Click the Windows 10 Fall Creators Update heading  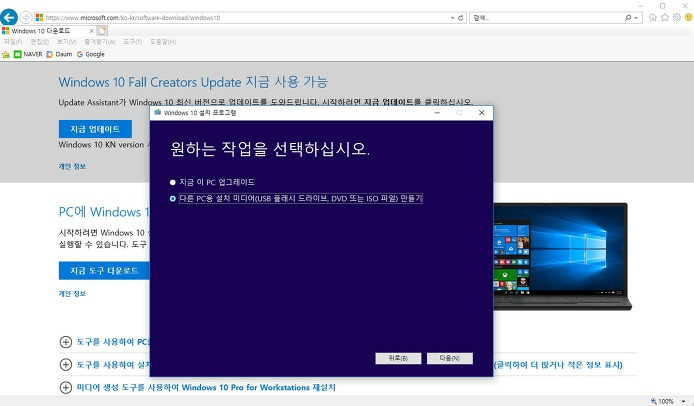click(x=193, y=82)
